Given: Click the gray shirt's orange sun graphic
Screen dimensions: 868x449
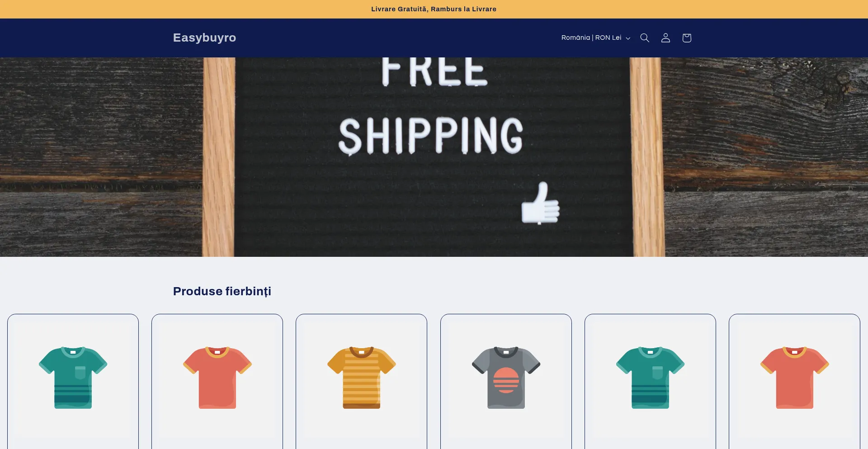Looking at the screenshot, I should click(x=506, y=380).
